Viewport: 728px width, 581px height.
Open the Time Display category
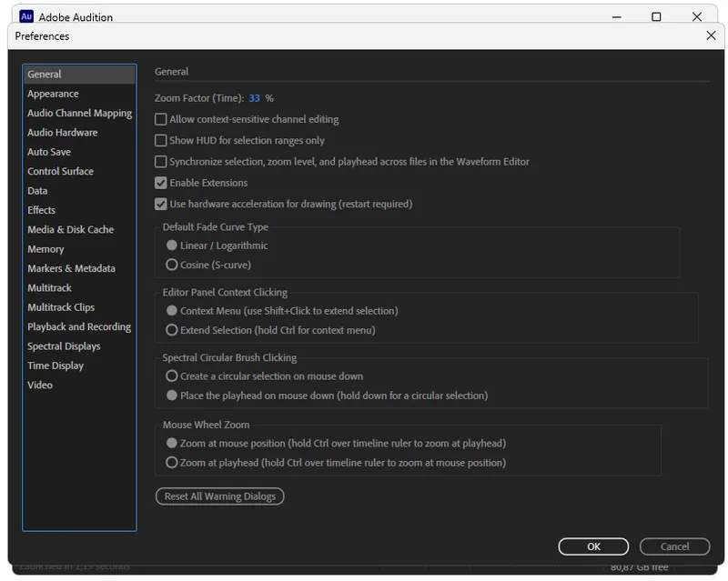(79, 366)
